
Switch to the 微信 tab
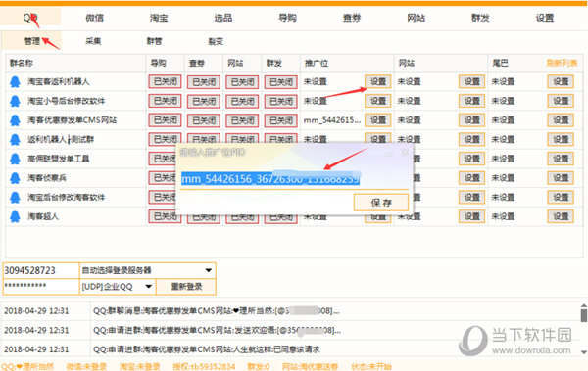pos(94,18)
